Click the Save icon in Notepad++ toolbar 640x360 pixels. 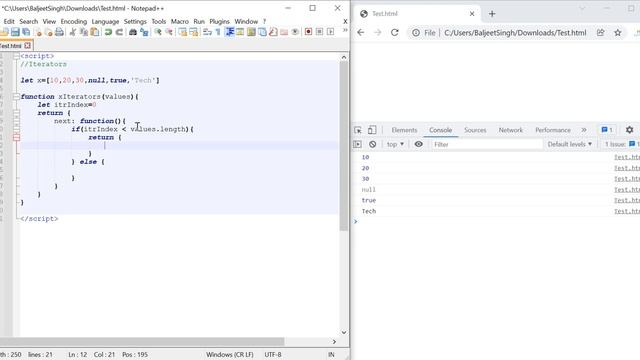[15, 32]
